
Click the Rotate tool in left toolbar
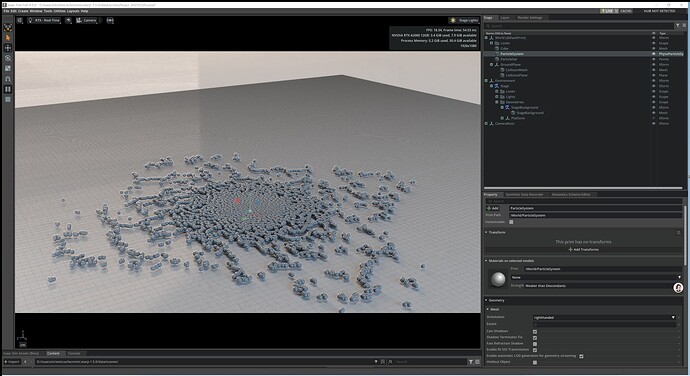tap(7, 58)
